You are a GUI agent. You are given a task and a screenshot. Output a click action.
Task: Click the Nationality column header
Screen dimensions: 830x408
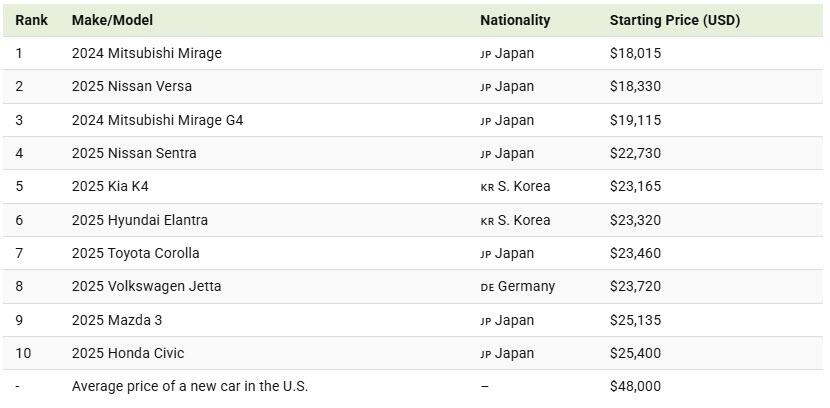(x=515, y=20)
